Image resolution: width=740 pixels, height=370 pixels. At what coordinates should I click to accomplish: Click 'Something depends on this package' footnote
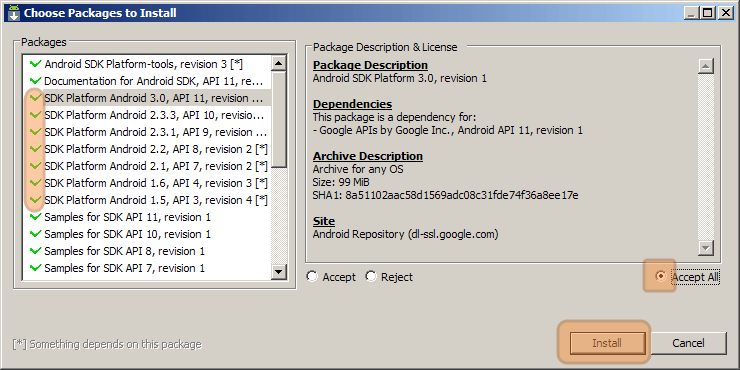[107, 345]
